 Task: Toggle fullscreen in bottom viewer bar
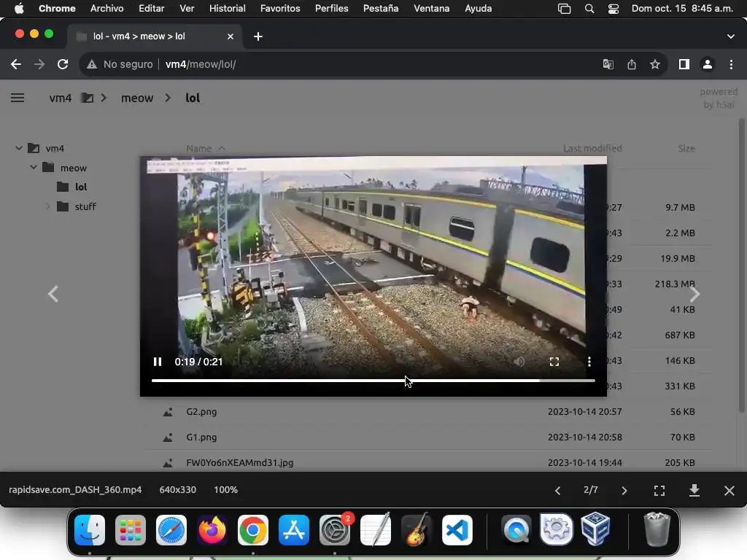659,490
